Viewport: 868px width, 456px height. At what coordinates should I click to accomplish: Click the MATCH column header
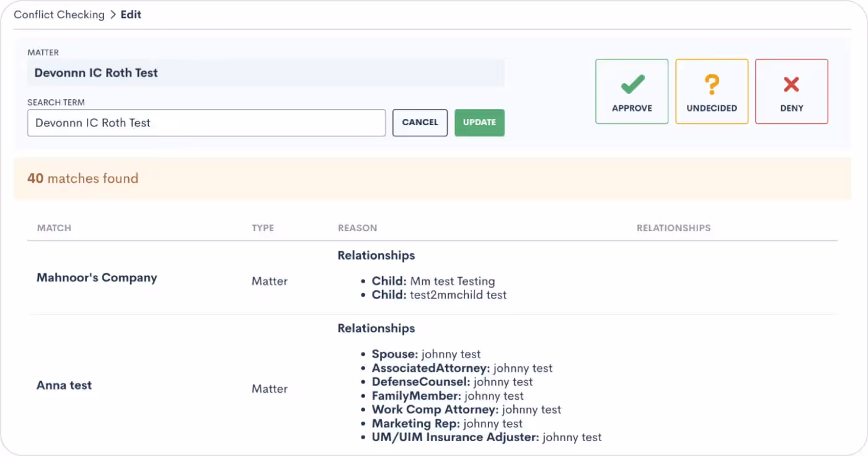point(54,228)
